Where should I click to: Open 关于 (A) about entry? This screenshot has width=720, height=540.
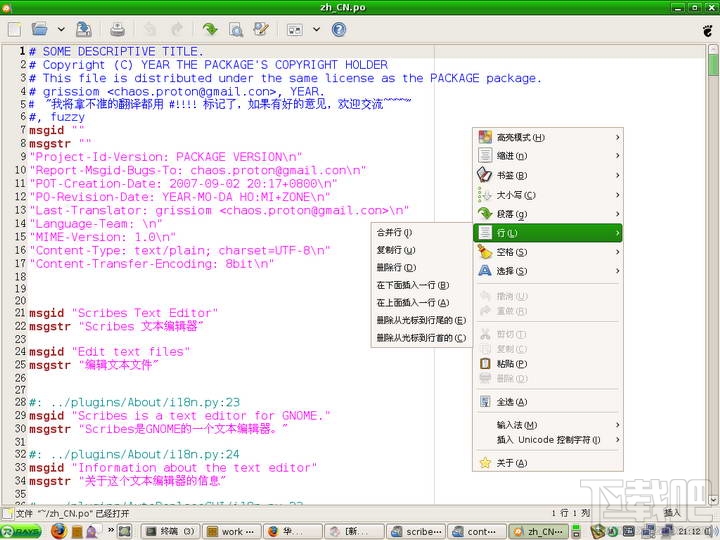click(x=548, y=463)
